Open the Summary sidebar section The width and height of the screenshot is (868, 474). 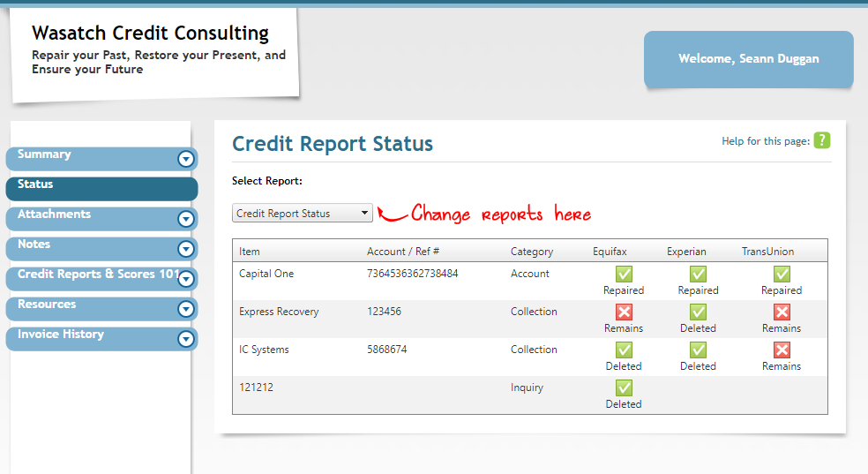point(101,159)
